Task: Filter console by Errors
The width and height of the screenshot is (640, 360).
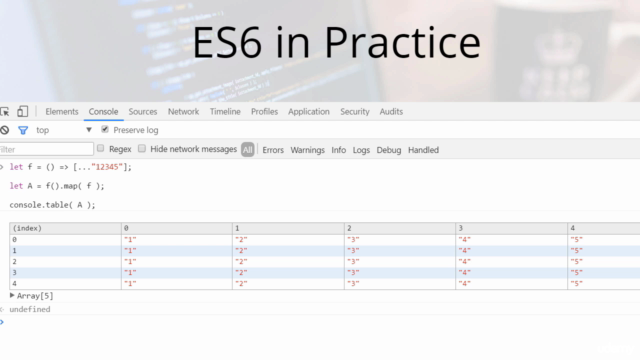Action: tap(273, 150)
